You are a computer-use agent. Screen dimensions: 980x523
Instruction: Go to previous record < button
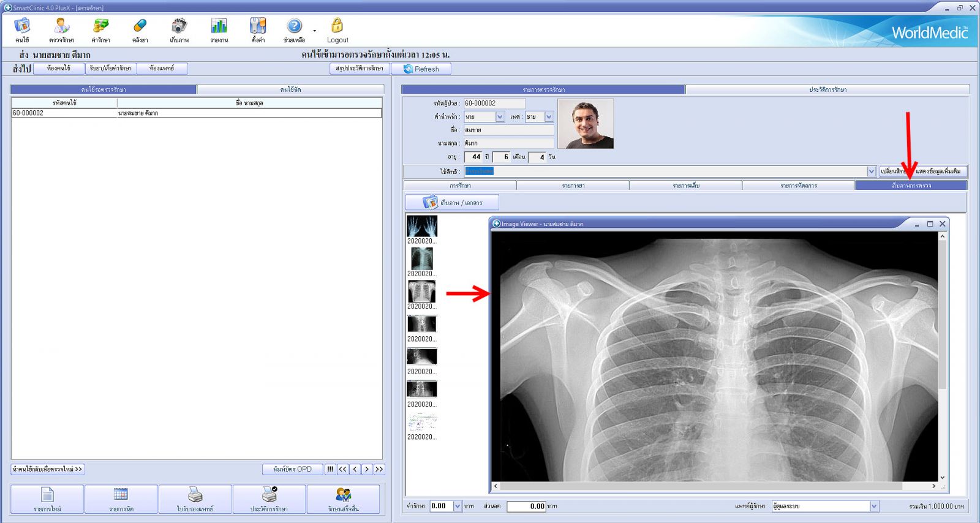355,469
